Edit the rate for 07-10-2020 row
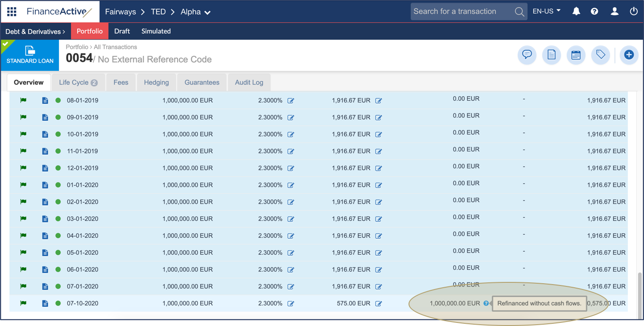 coord(291,304)
